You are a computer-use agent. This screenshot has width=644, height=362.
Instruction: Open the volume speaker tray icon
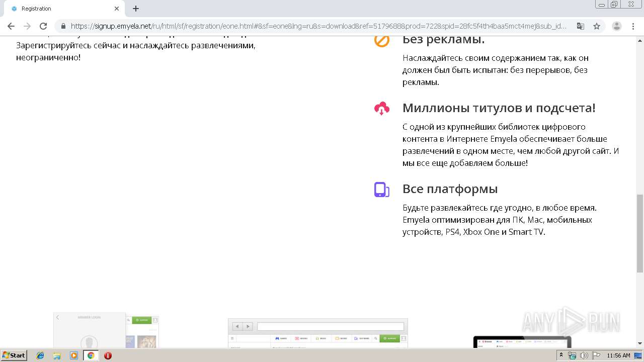point(584,355)
